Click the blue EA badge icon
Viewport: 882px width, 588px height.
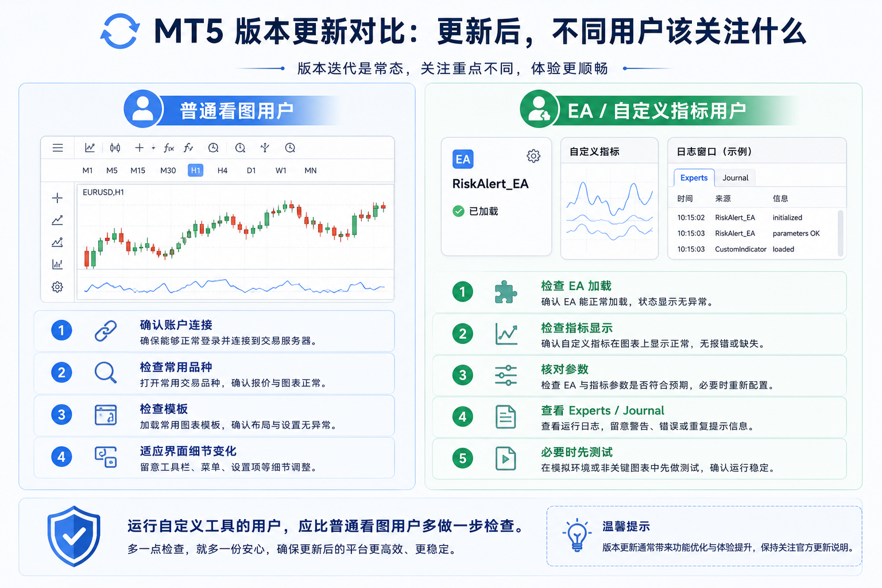tap(463, 159)
